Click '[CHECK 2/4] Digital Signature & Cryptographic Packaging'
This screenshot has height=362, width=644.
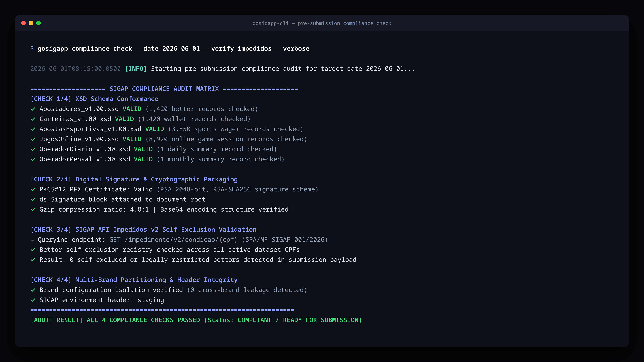[x=134, y=179]
